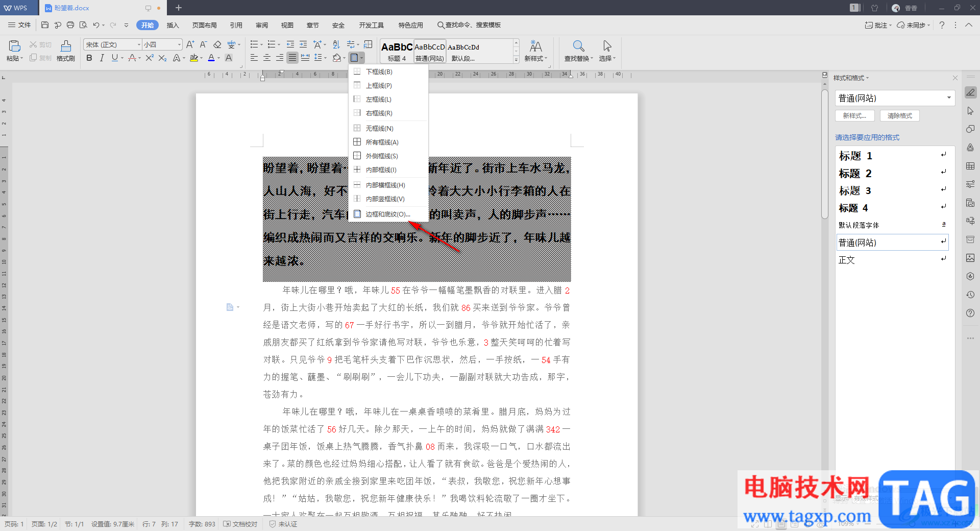Image resolution: width=980 pixels, height=531 pixels.
Task: Choose 下框线(B) from border menu
Action: tap(388, 71)
